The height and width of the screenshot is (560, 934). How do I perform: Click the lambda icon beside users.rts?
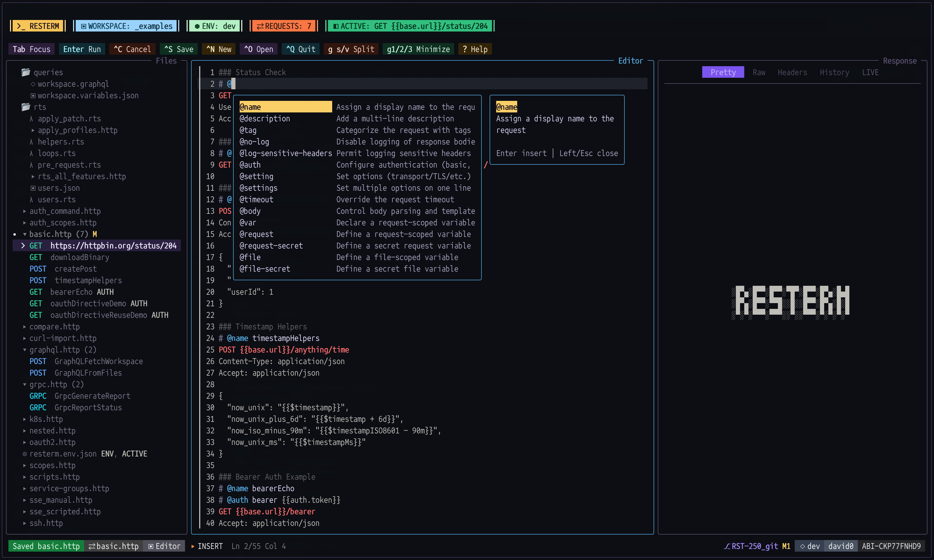pos(31,199)
